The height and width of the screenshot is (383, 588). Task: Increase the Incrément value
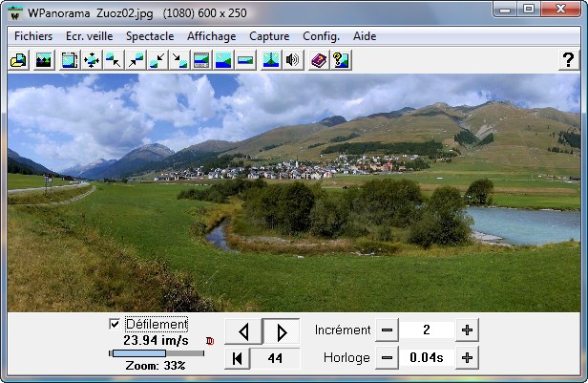[x=467, y=330]
